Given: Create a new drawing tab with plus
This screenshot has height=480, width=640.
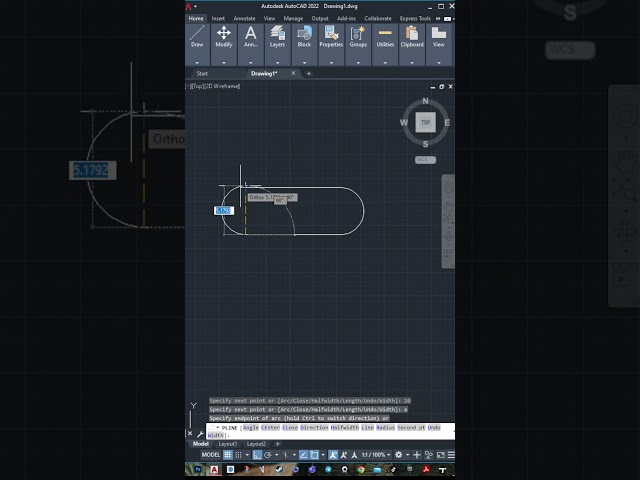Looking at the screenshot, I should [309, 73].
